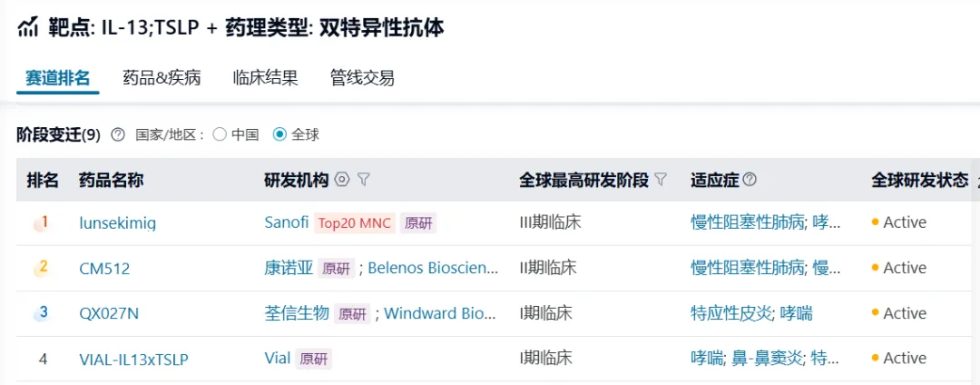Click the chart icon beside the page title
The width and height of the screenshot is (980, 385).
click(x=28, y=26)
